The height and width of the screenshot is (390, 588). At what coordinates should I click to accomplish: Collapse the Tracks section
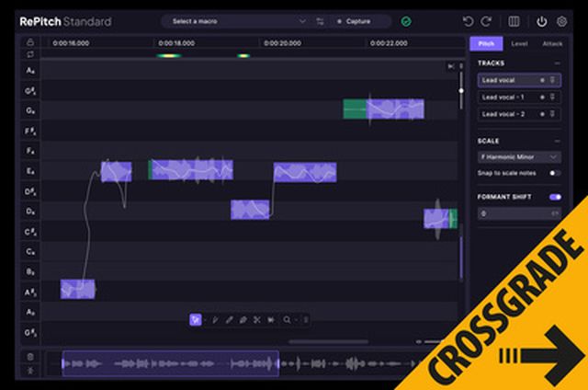[557, 63]
